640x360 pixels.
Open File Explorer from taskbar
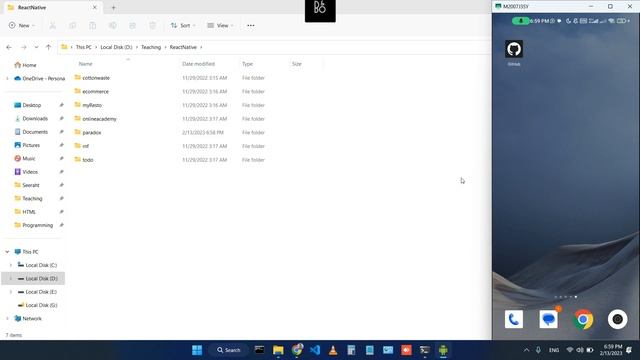point(278,350)
